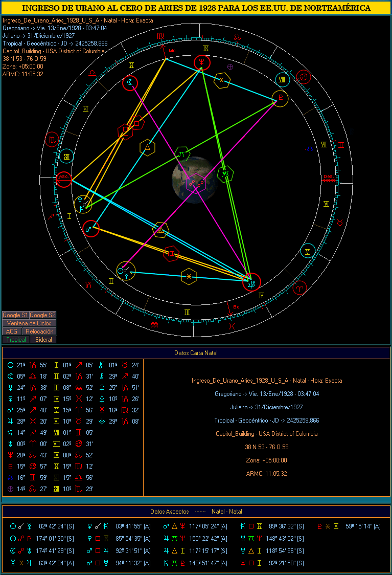This screenshot has height=575, width=392.
Task: Select aspect value 02° 42' 24" [S]
Action: click(56, 526)
